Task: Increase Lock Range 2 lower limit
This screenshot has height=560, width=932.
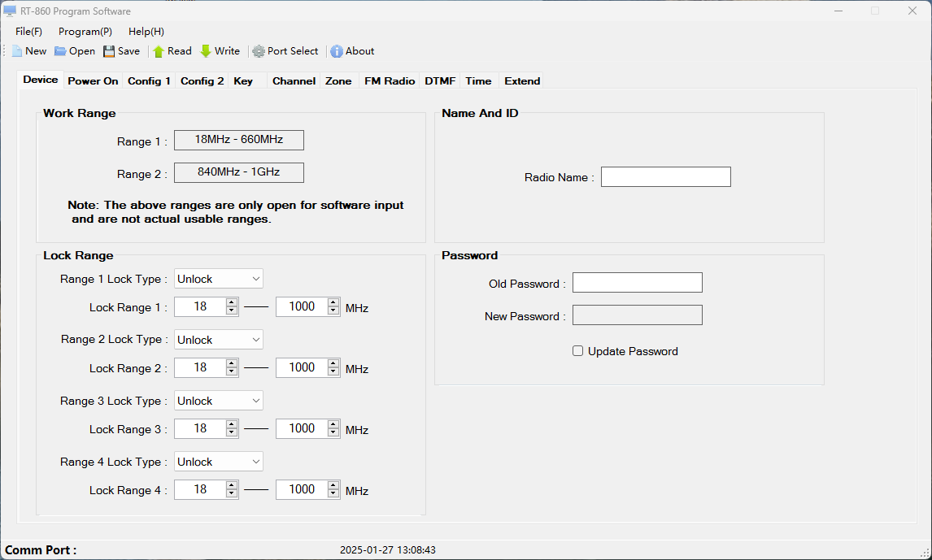Action: pyautogui.click(x=232, y=363)
